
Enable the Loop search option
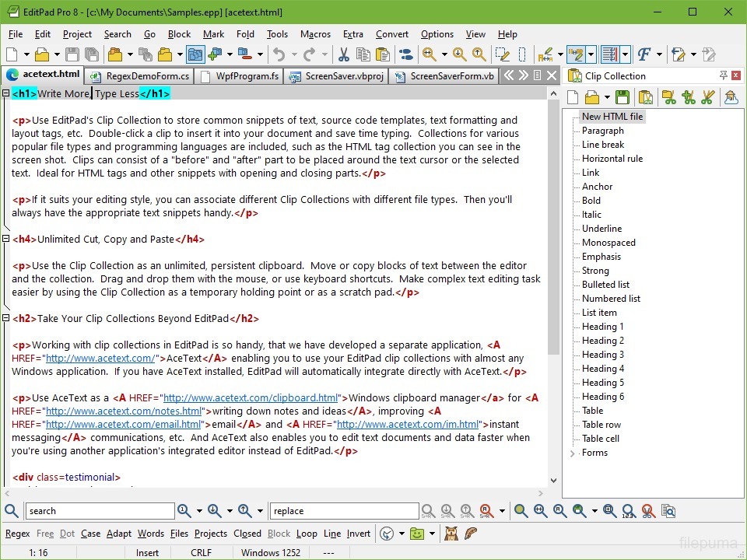[x=307, y=534]
